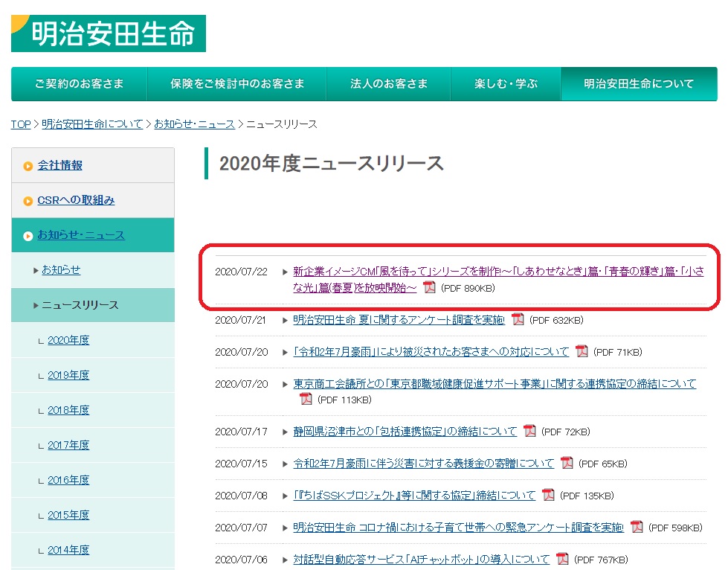Open 法人のお客さま navigation tab
The height and width of the screenshot is (570, 728).
click(x=389, y=83)
